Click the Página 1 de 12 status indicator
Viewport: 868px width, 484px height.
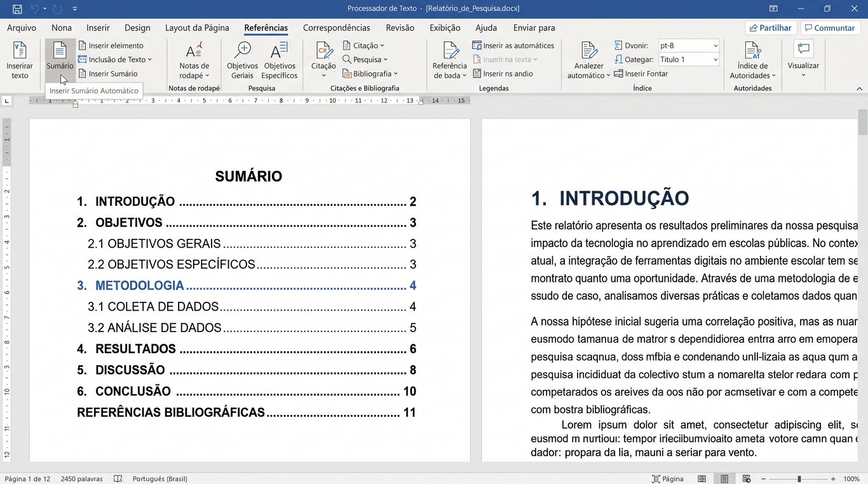click(27, 479)
